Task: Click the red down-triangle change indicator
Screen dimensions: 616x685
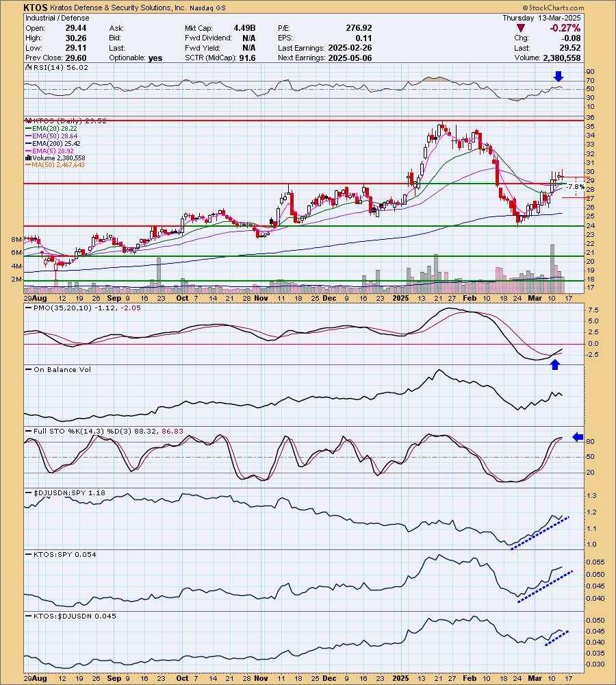Action: (520, 28)
